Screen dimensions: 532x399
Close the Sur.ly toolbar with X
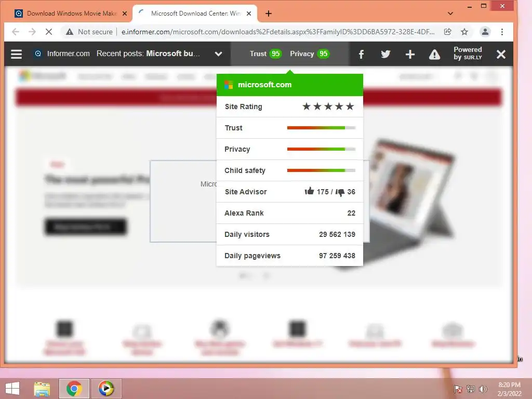[501, 54]
